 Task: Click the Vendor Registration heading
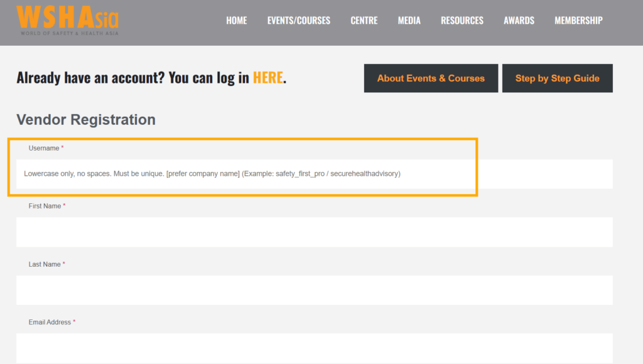(85, 120)
